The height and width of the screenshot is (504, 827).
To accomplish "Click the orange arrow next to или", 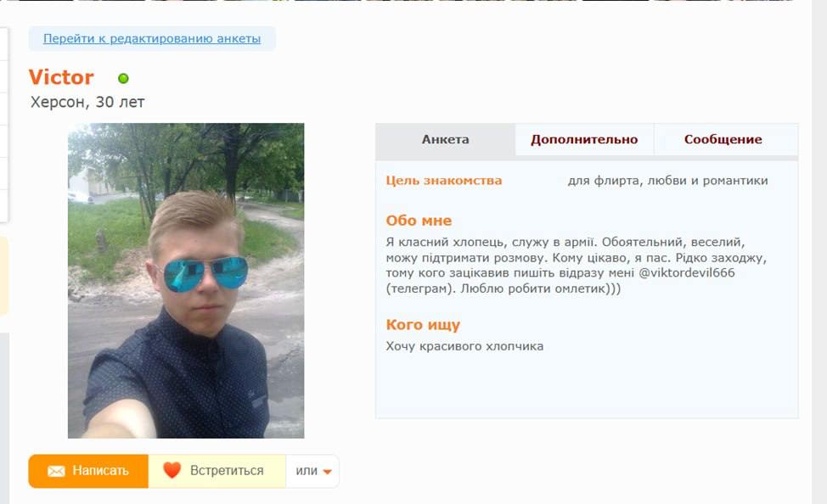I will coord(327,472).
